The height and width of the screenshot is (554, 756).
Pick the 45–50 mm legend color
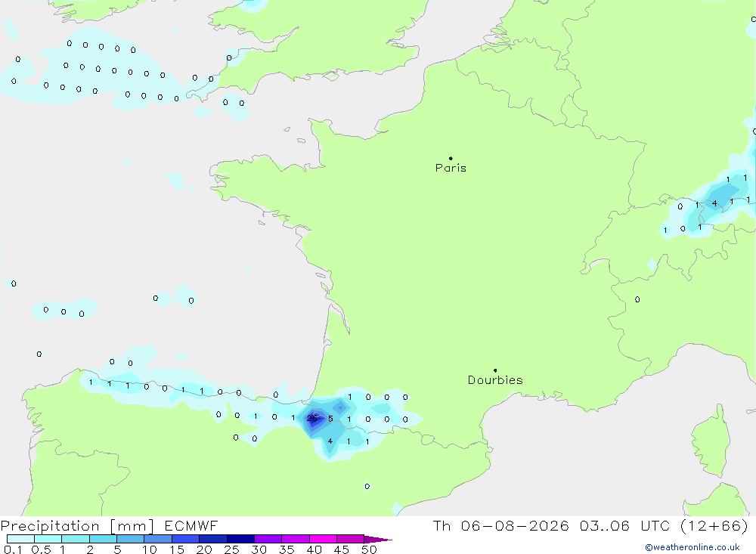tap(350, 539)
